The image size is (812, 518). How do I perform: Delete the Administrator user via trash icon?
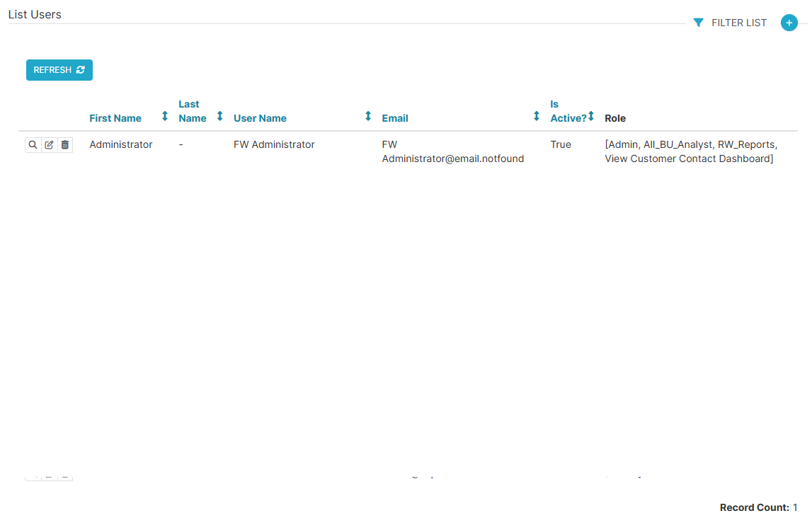pos(65,145)
